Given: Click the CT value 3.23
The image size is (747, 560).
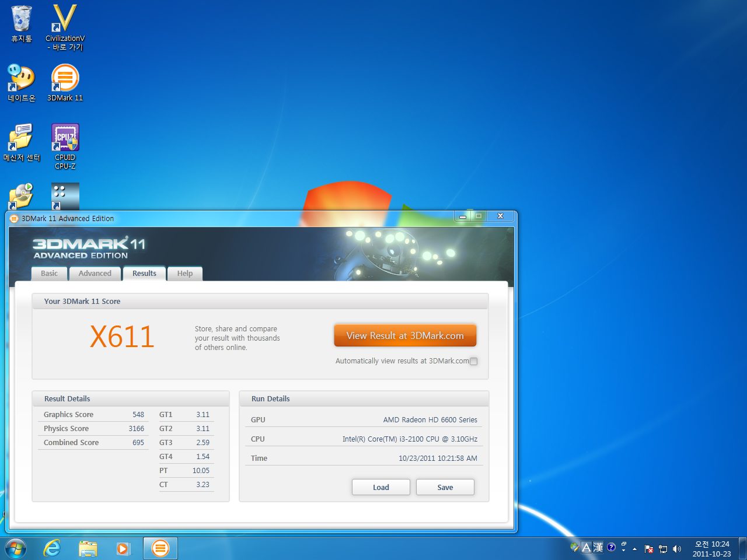Looking at the screenshot, I should coord(203,485).
